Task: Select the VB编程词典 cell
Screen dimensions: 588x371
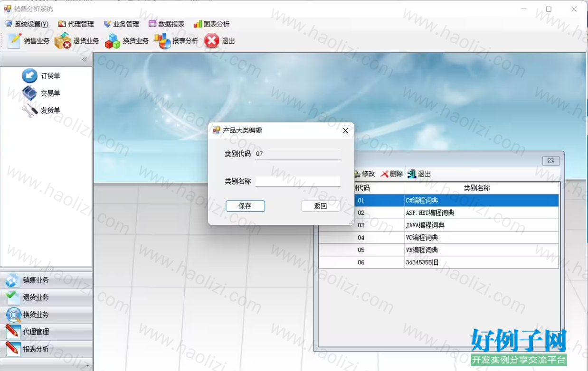Action: (x=482, y=250)
